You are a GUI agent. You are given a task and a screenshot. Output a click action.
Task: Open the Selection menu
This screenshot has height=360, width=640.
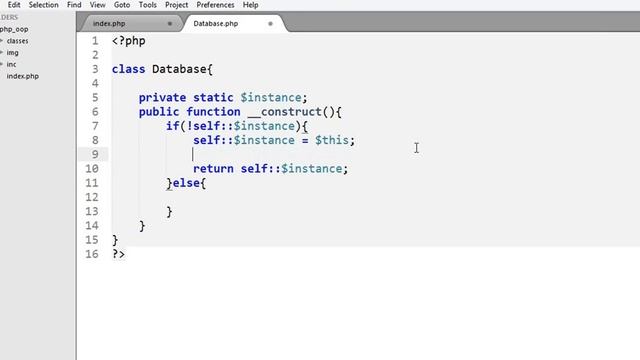tap(44, 5)
